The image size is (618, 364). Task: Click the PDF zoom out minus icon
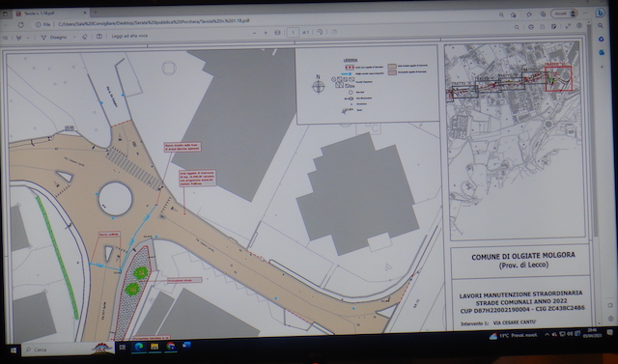(254, 33)
